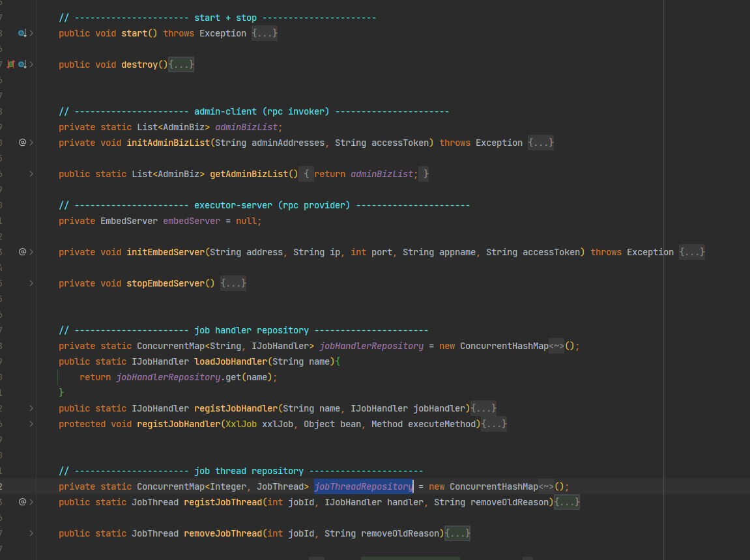The width and height of the screenshot is (750, 560).
Task: Click the registJobThread method name
Action: [224, 502]
